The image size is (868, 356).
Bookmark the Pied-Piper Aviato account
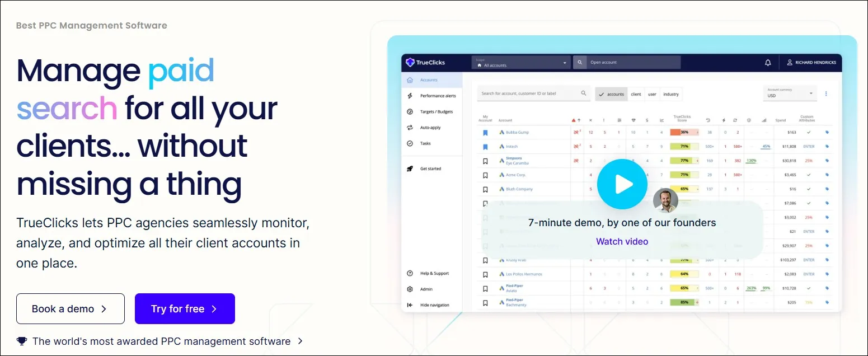[485, 288]
